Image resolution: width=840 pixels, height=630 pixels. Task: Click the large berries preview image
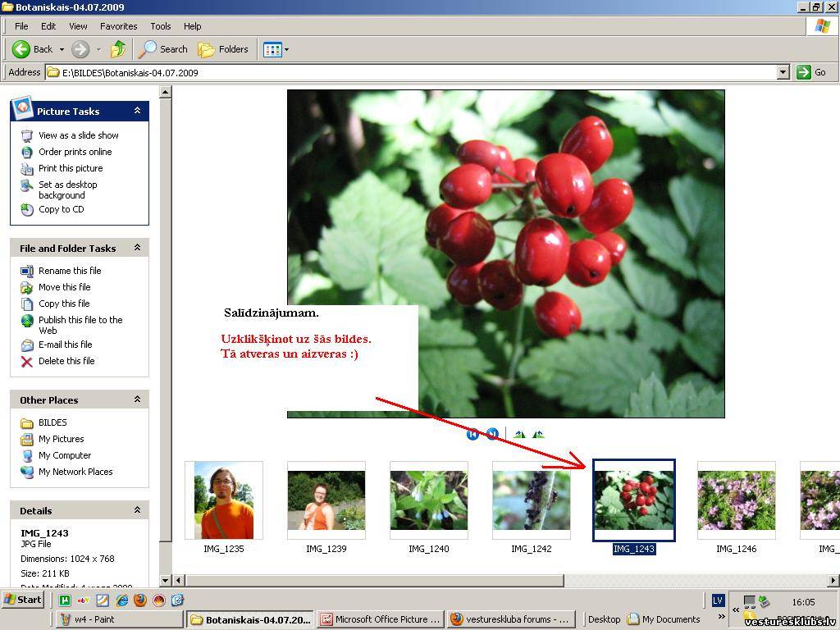click(x=505, y=253)
